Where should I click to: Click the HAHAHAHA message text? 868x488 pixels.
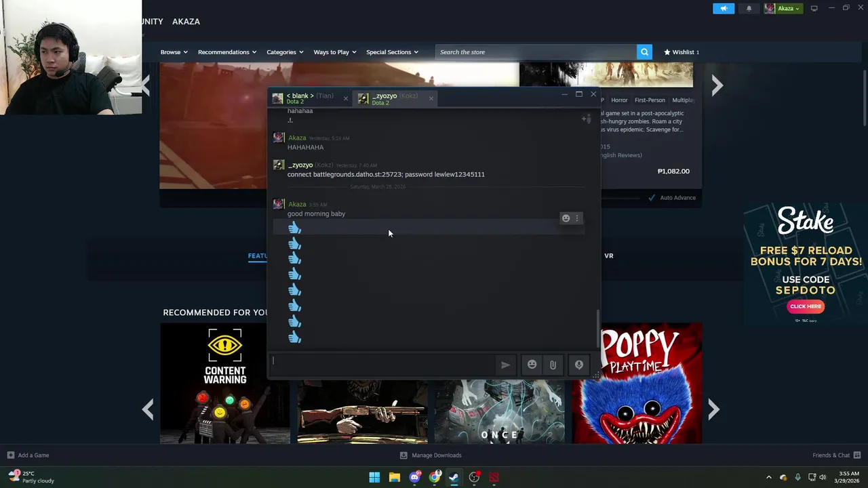tap(305, 147)
